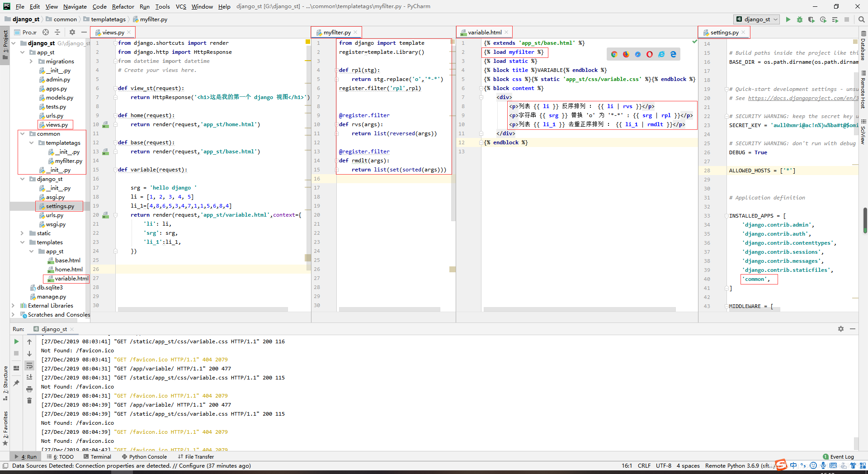Open the concurrency diagram run icon

coord(835,19)
